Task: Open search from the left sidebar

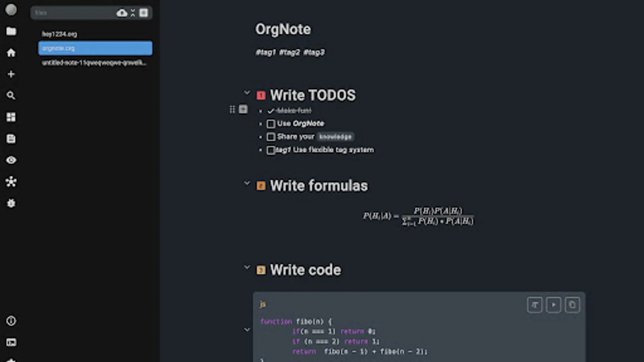Action: click(11, 95)
